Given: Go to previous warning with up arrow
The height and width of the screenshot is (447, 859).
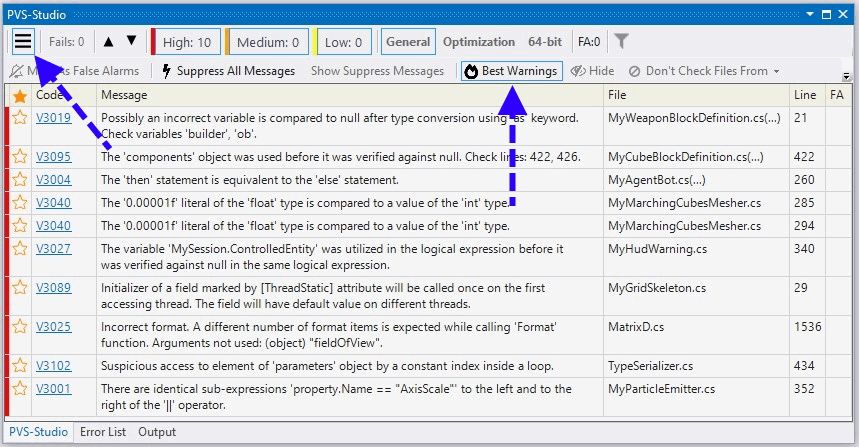Looking at the screenshot, I should point(108,42).
